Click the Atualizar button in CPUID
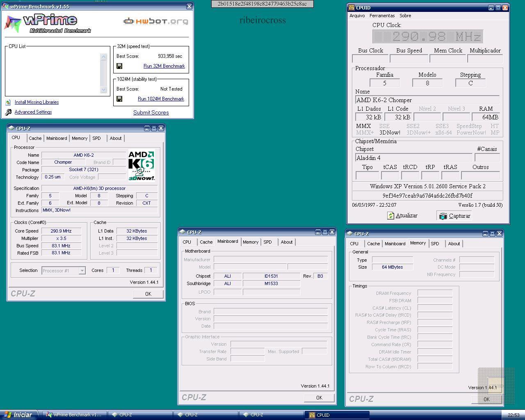The width and height of the screenshot is (525, 420). [402, 216]
